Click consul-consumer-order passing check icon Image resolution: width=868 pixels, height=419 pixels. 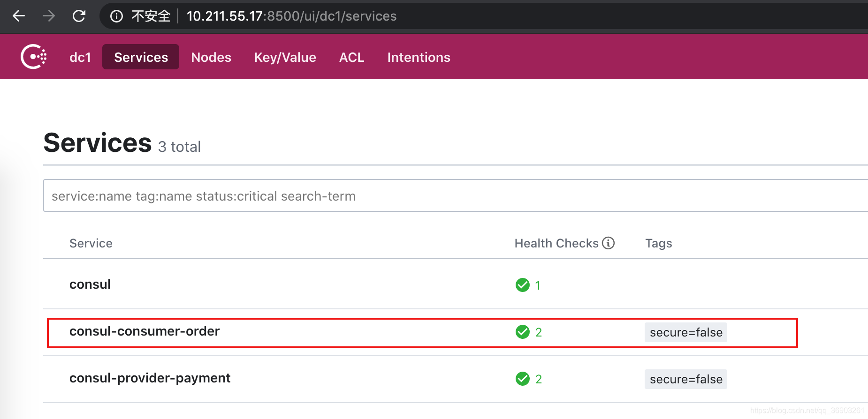pyautogui.click(x=522, y=332)
